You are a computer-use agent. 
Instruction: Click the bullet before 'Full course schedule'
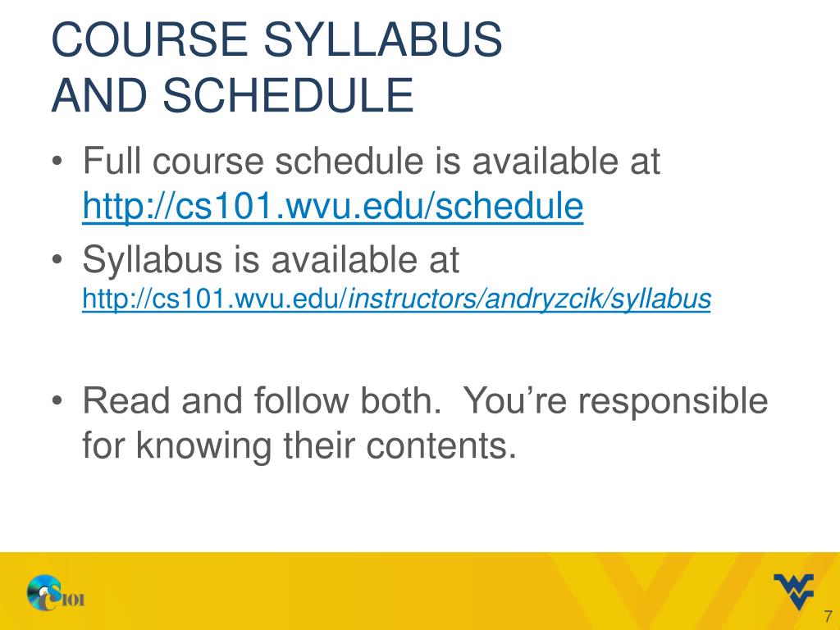click(x=58, y=161)
